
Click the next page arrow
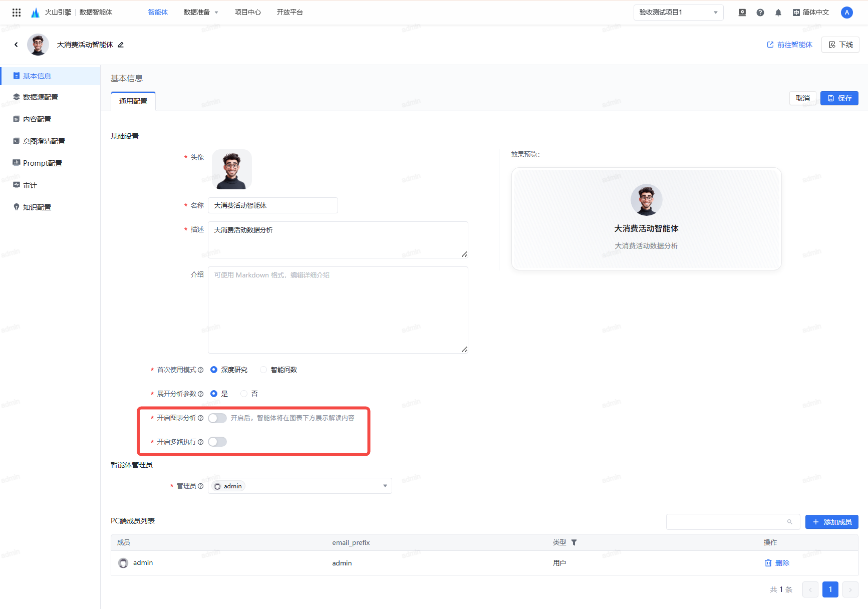[850, 589]
